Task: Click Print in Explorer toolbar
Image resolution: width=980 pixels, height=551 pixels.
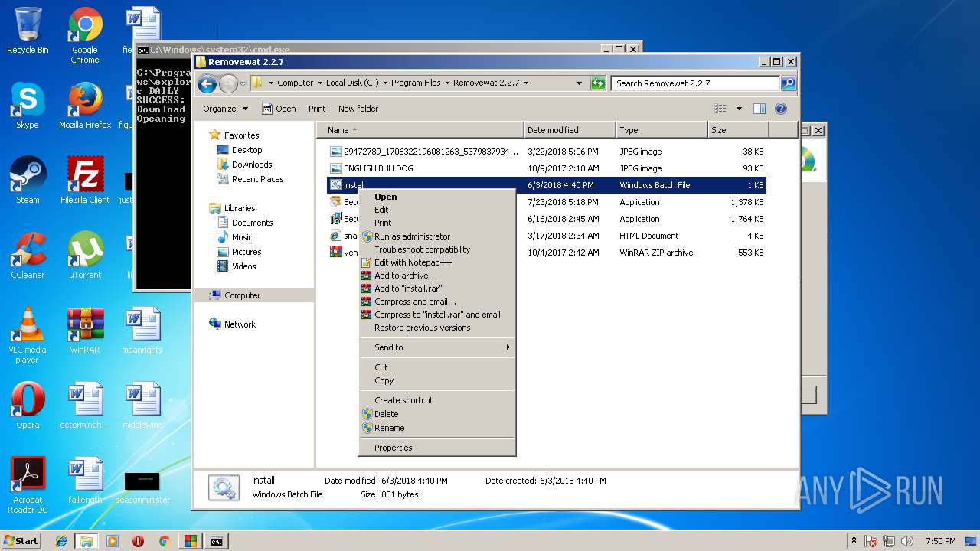Action: pyautogui.click(x=317, y=109)
